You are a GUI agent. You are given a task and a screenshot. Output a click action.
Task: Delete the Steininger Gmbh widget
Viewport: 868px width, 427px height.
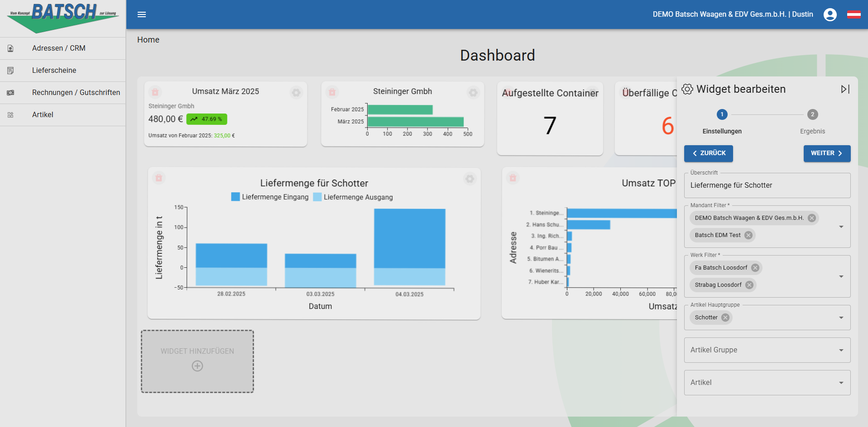click(x=332, y=92)
